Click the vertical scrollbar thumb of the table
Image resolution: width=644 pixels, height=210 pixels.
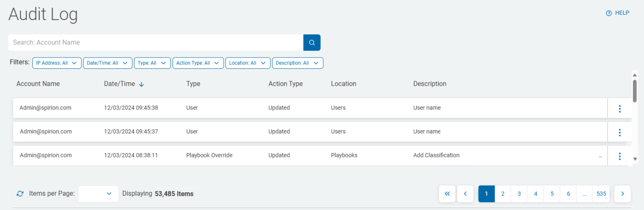(635, 91)
